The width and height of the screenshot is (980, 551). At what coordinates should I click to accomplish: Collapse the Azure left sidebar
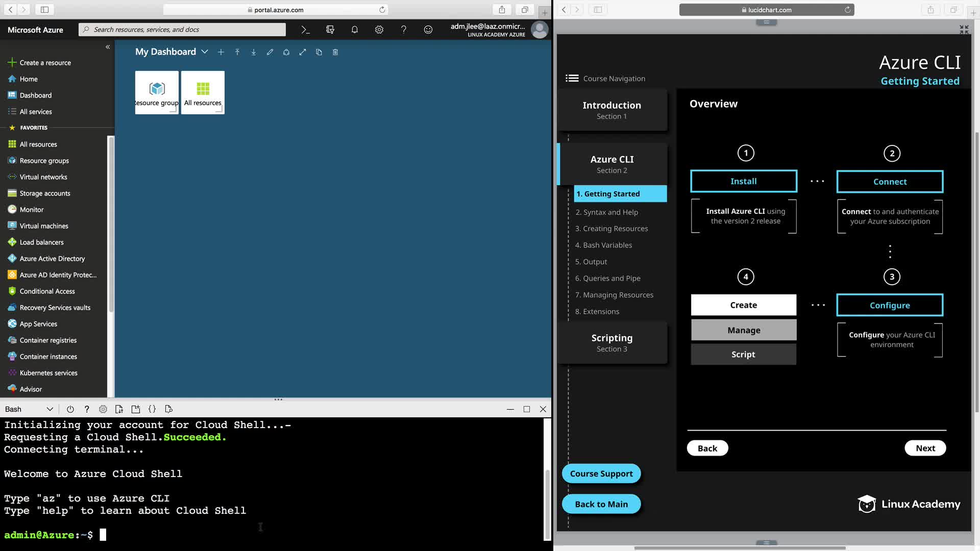click(x=108, y=47)
